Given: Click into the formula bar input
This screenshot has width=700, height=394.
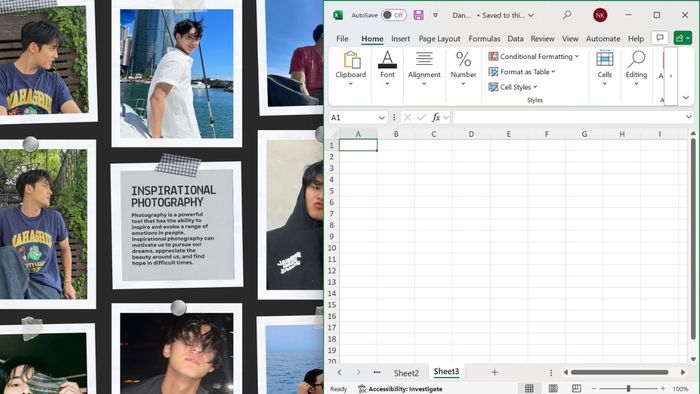Looking at the screenshot, I should pyautogui.click(x=568, y=117).
